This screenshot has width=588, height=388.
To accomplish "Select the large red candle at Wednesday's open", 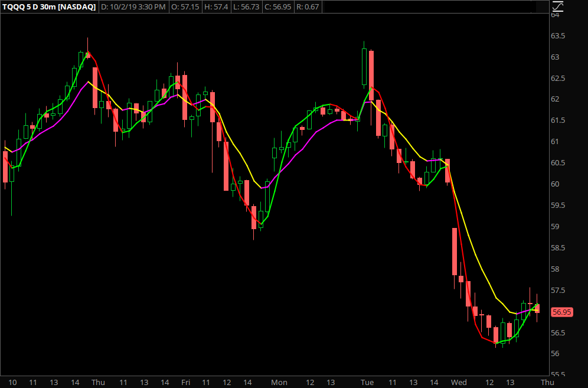I will [455, 252].
